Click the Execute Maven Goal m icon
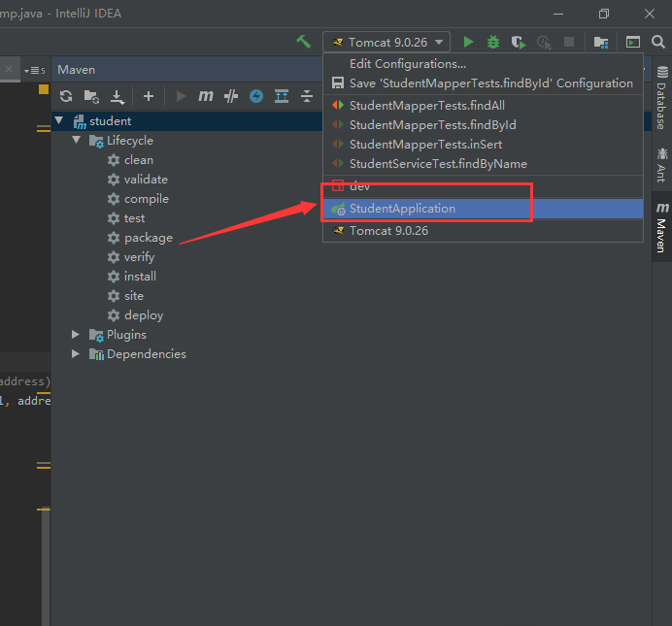The image size is (672, 626). pos(205,96)
